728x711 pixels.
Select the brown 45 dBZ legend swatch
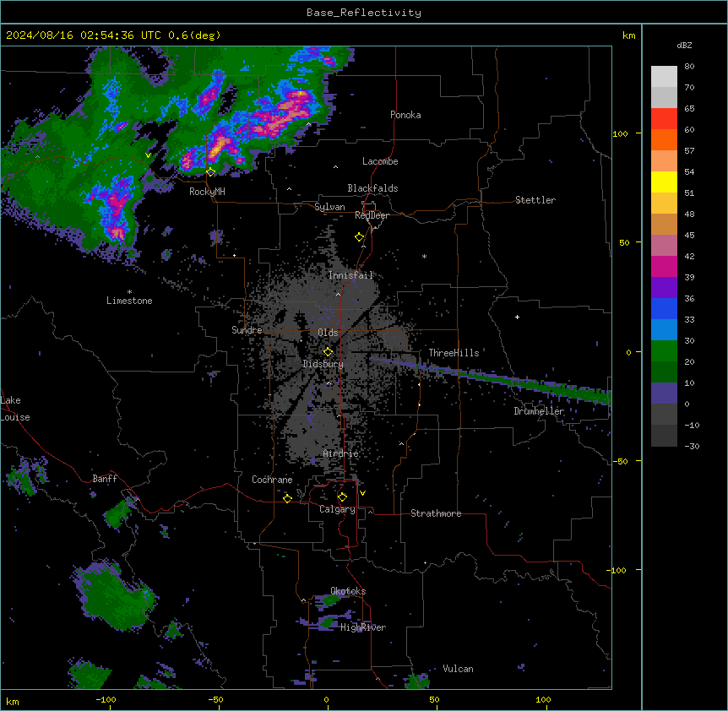664,224
